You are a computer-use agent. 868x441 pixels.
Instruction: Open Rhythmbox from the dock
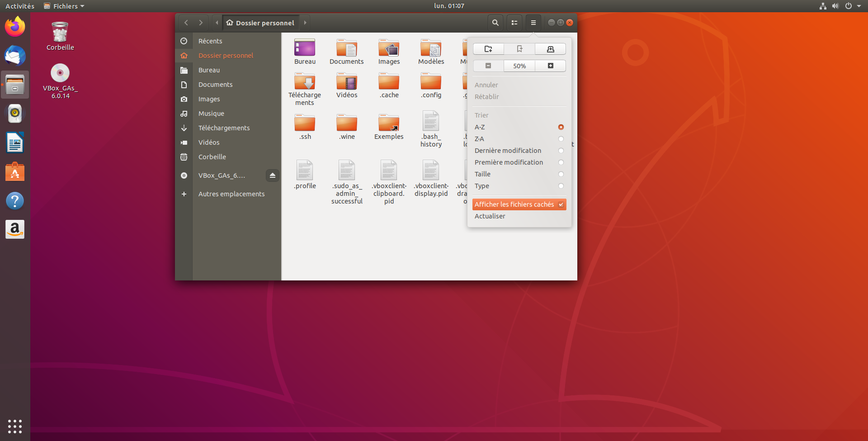click(15, 114)
